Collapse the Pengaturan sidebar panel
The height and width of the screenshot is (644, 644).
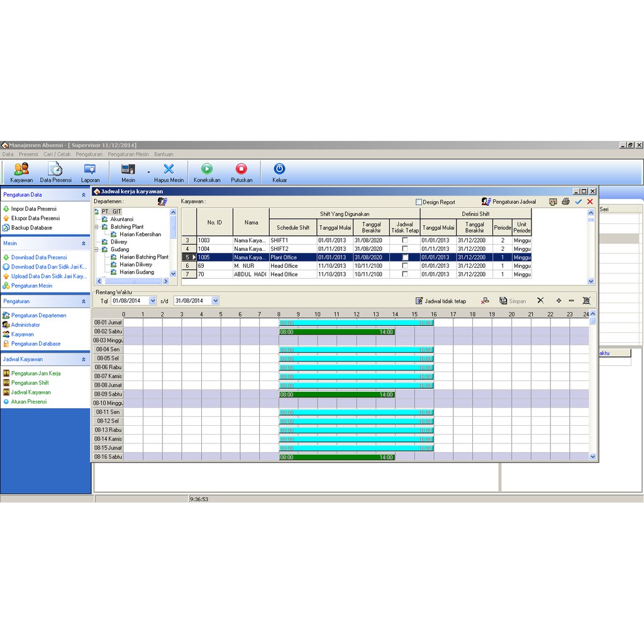click(84, 301)
